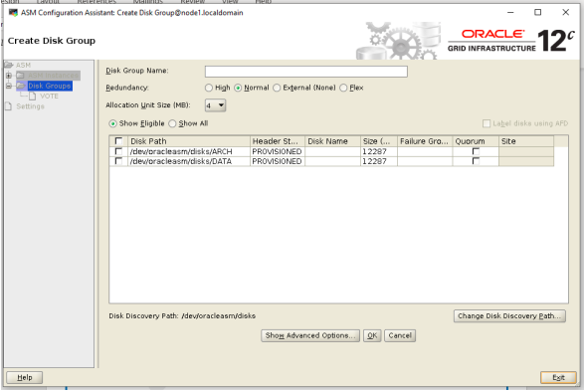The image size is (585, 392).
Task: Select Normal redundancy option
Action: click(238, 88)
